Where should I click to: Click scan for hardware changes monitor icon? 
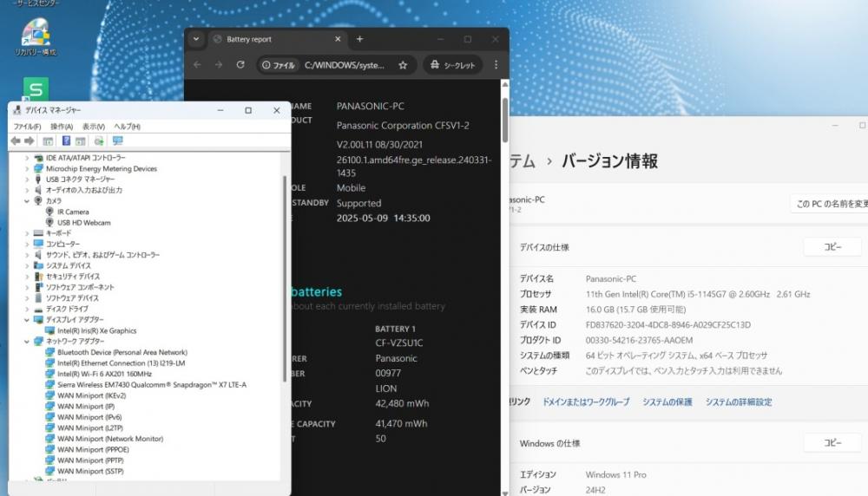click(x=117, y=141)
